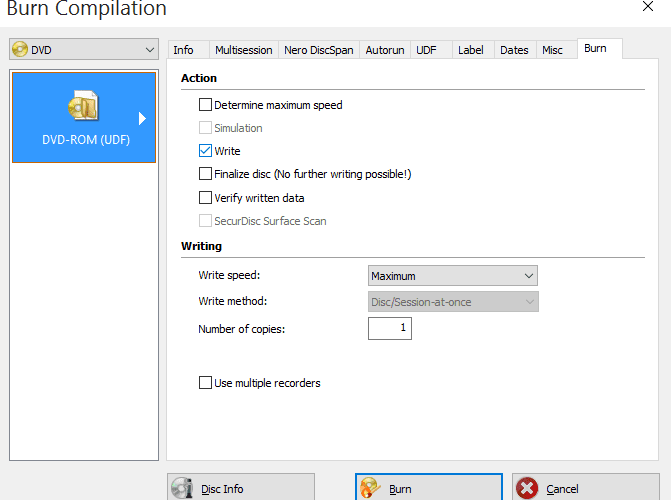Viewport: 671px width, 500px height.
Task: Close the Burn Compilation dialog
Action: coord(648,6)
